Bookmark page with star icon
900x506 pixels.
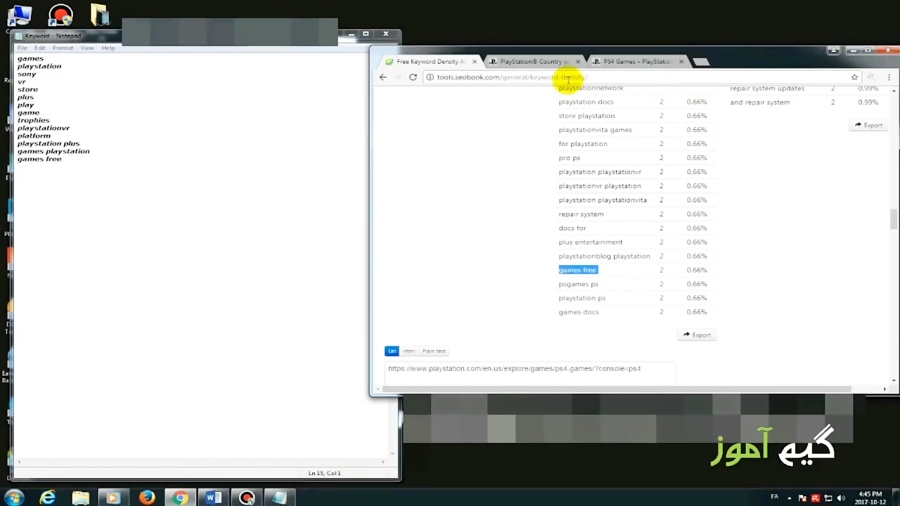pyautogui.click(x=854, y=77)
